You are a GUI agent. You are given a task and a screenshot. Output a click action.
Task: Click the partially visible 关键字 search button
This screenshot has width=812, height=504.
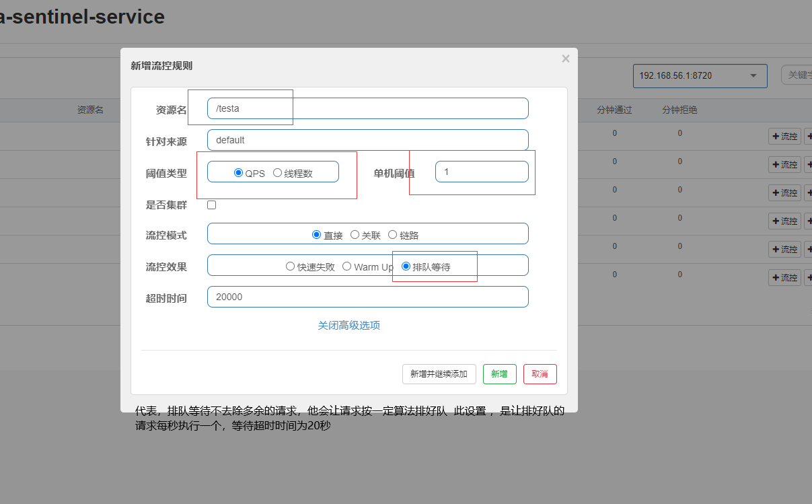point(798,75)
